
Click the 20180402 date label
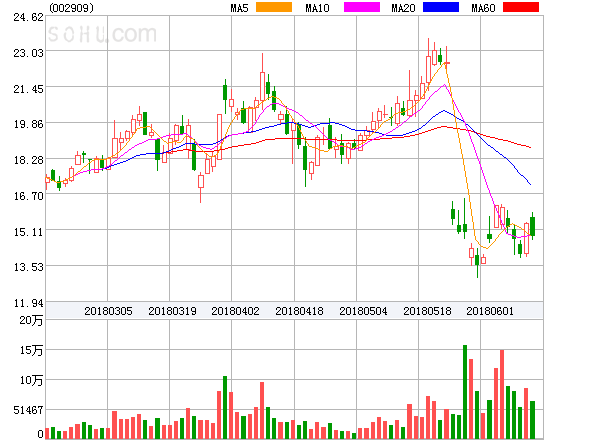235,311
